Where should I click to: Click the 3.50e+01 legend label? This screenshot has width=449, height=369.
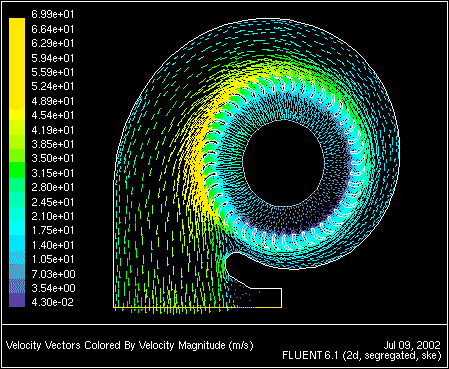53,158
